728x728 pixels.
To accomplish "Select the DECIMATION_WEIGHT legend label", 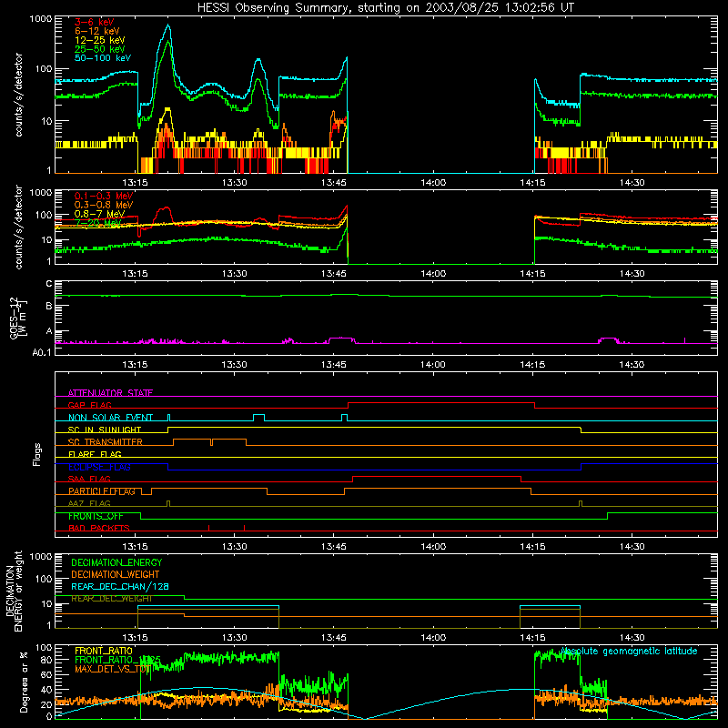I will (116, 574).
